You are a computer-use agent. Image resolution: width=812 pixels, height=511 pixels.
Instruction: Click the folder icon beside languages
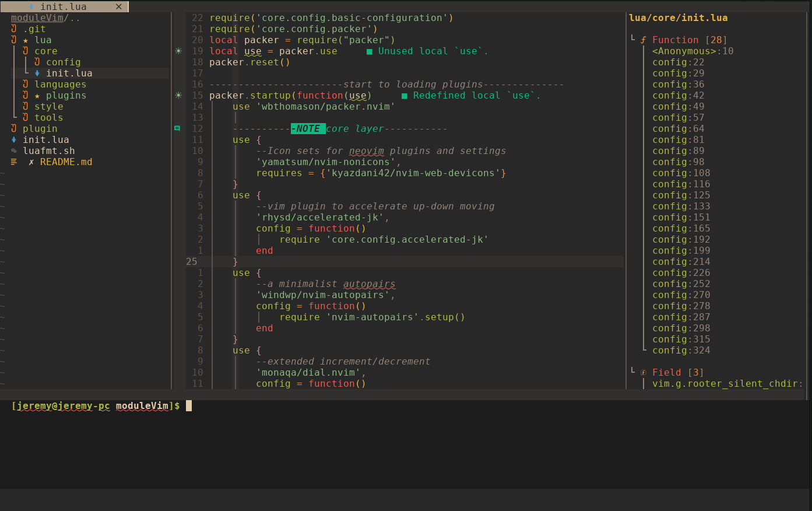[26, 85]
